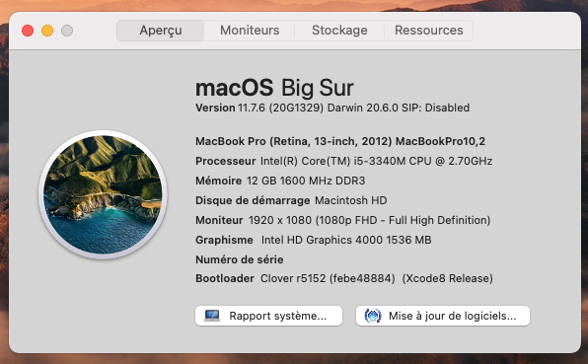Open the Stockage tab
The height and width of the screenshot is (364, 588).
(x=339, y=31)
